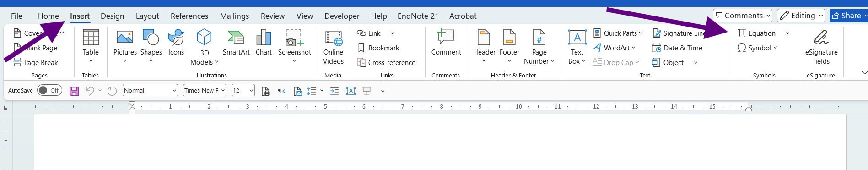The image size is (868, 170).
Task: Redo the last action
Action: click(112, 91)
